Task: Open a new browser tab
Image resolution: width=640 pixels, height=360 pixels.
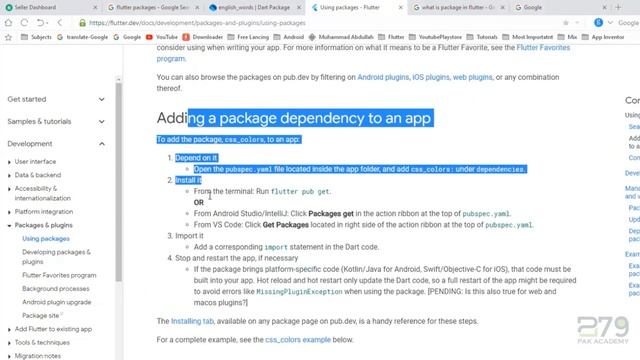Action: [x=618, y=7]
